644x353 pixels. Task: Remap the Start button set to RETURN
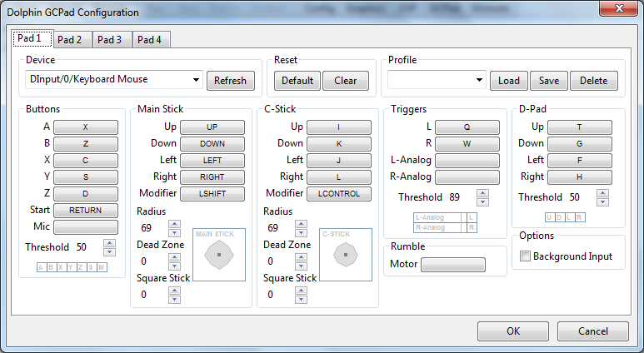(x=86, y=210)
